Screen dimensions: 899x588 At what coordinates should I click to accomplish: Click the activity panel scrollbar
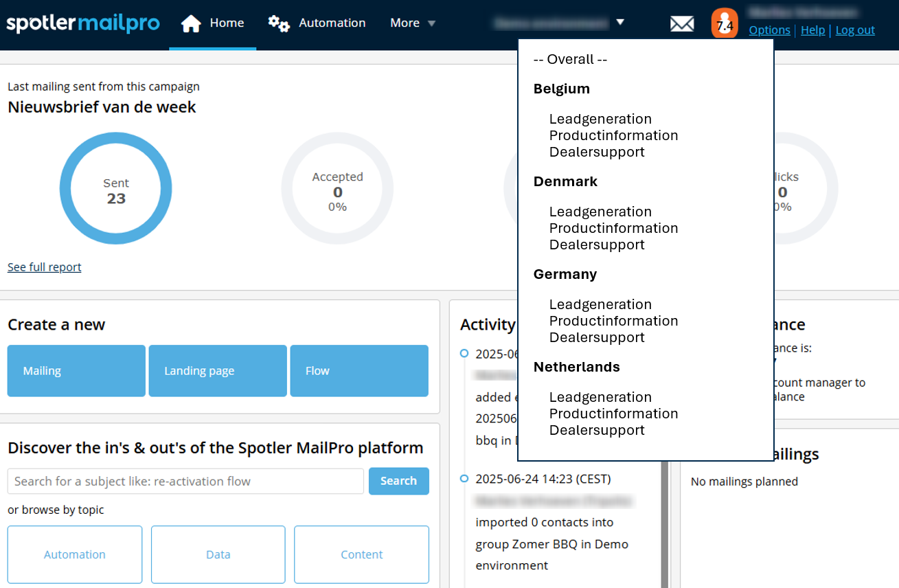664,522
